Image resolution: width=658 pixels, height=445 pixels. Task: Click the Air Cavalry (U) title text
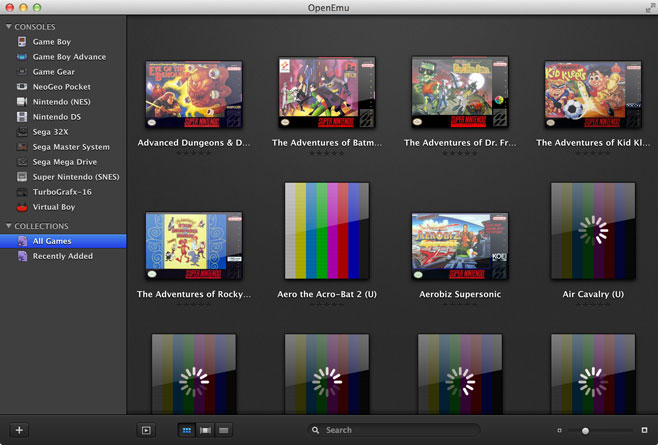[593, 294]
